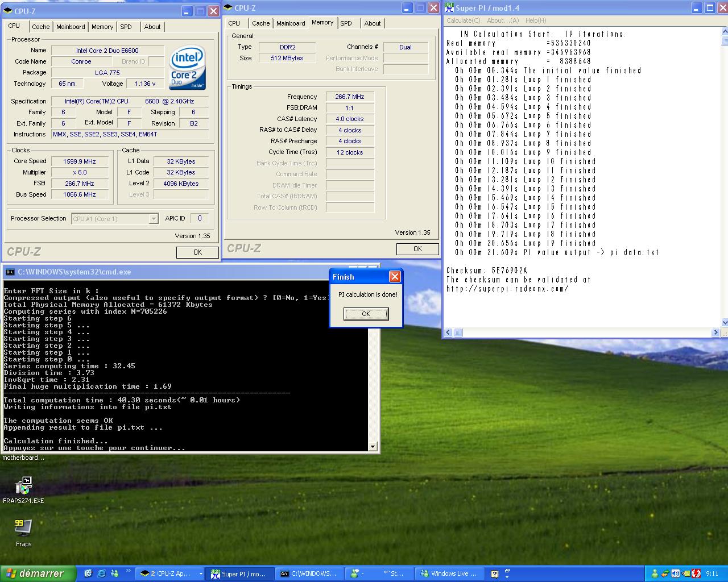Click Super PI horizontal scrollbar right arrow
Image resolution: width=728 pixels, height=582 pixels.
(715, 332)
